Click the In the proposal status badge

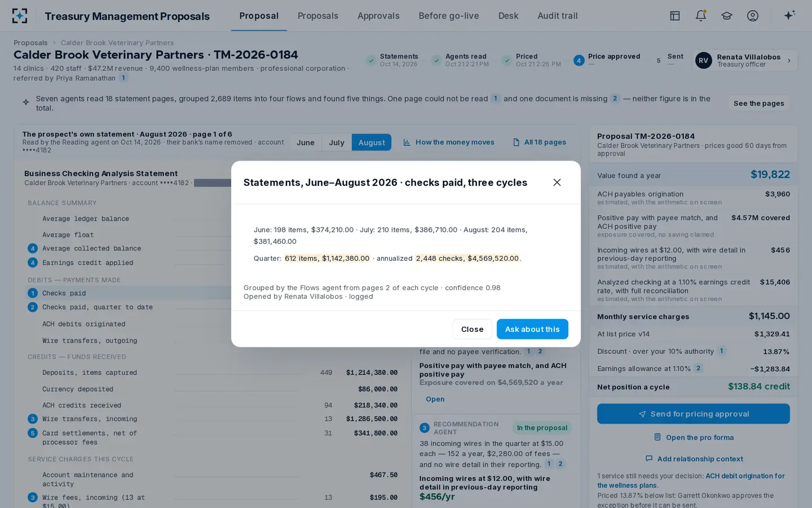(542, 428)
